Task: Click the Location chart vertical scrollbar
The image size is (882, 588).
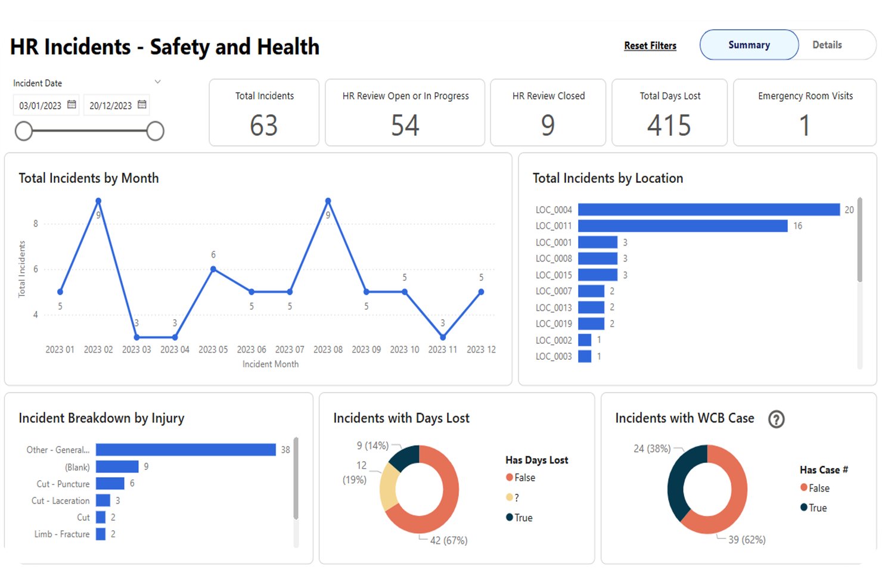Action: 859,239
